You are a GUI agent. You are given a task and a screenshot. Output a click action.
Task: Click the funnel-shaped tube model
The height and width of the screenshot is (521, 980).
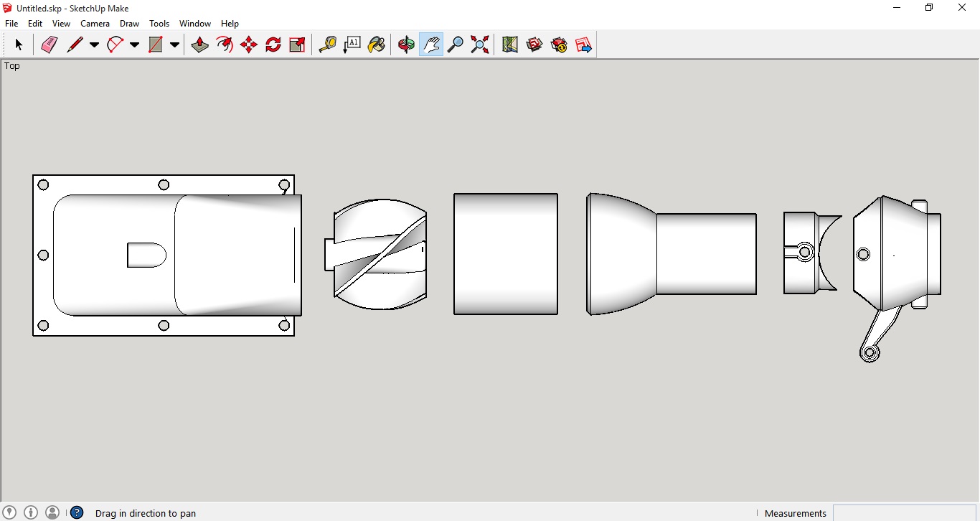pos(672,254)
